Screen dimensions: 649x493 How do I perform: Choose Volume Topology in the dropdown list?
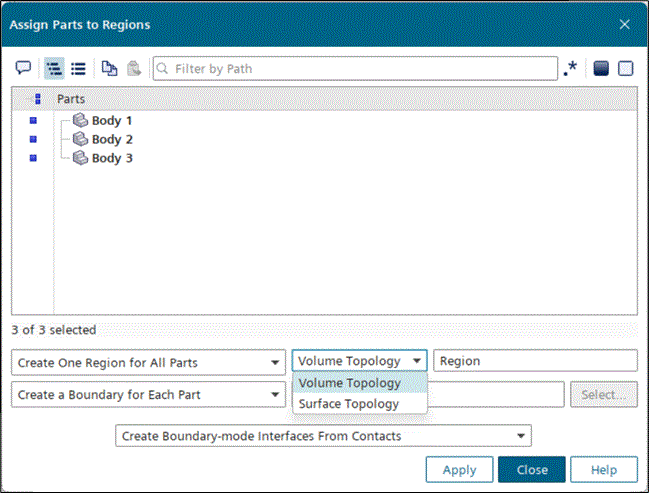tap(349, 383)
